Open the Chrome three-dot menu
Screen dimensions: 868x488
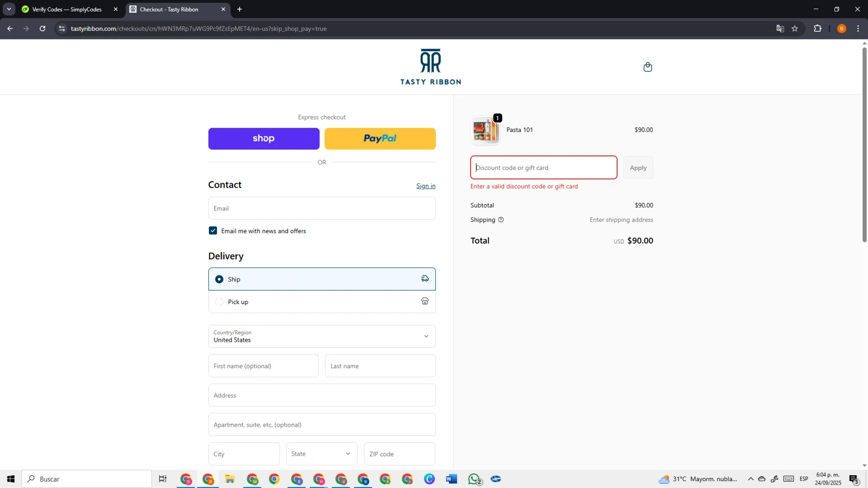tap(858, 28)
